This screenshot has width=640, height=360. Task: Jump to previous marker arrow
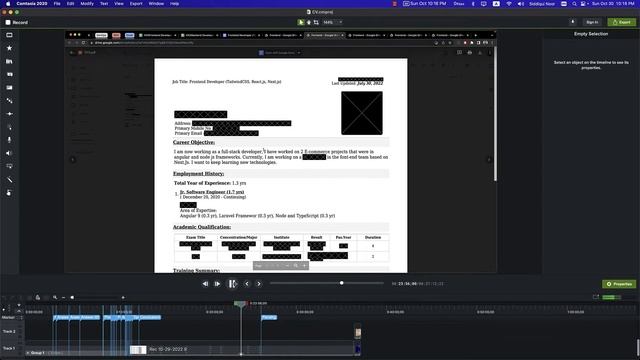(247, 284)
